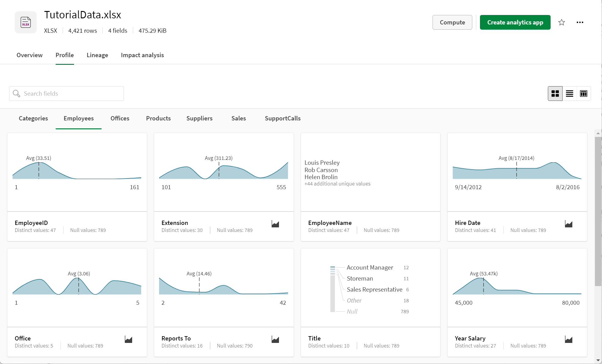Click the Compute button
This screenshot has width=602, height=364.
pos(452,21)
